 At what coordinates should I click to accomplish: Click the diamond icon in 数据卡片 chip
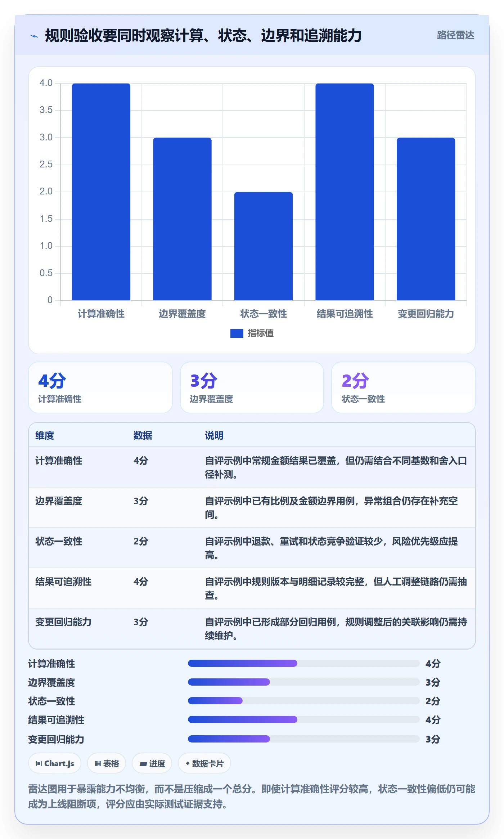point(188,763)
